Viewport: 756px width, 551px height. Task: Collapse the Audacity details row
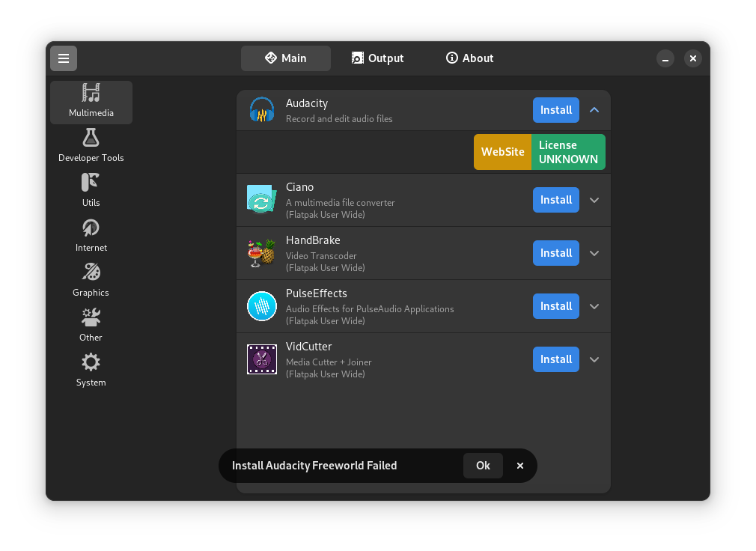594,110
